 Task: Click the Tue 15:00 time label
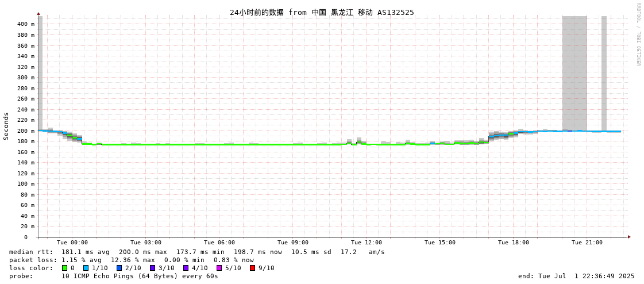click(440, 243)
